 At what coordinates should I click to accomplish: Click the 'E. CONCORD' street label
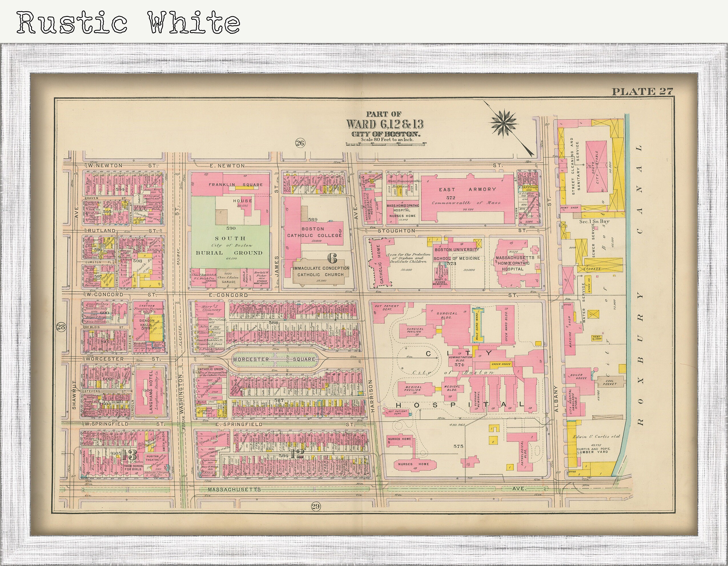[228, 295]
